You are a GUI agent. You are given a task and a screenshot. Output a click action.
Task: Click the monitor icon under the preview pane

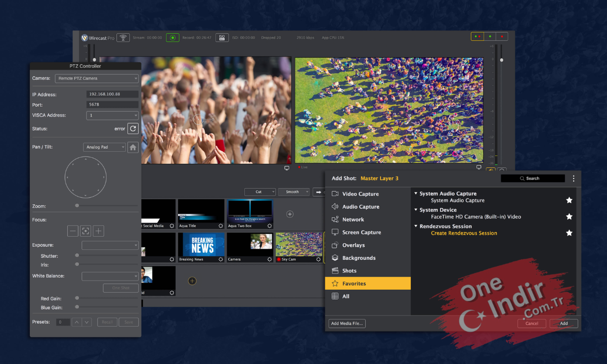tap(287, 168)
